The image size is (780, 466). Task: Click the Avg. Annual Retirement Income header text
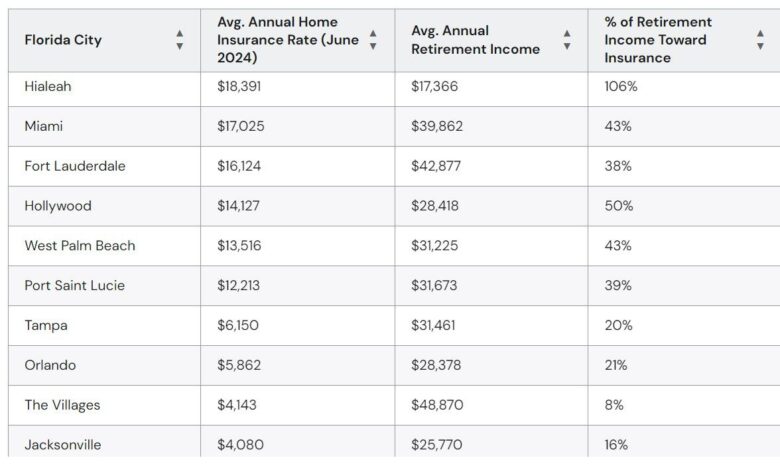click(x=475, y=40)
